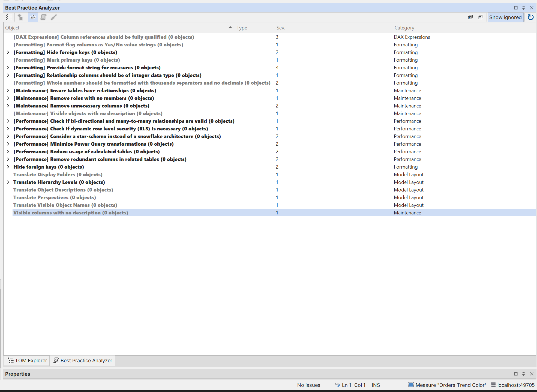This screenshot has width=537, height=392.
Task: Toggle the ignore rule closed-eye icon
Action: (x=33, y=17)
